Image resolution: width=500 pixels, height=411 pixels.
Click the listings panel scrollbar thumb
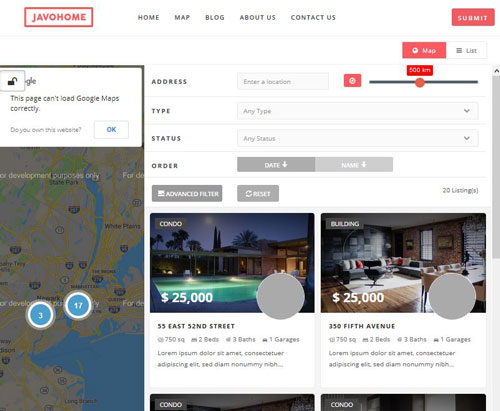496,167
